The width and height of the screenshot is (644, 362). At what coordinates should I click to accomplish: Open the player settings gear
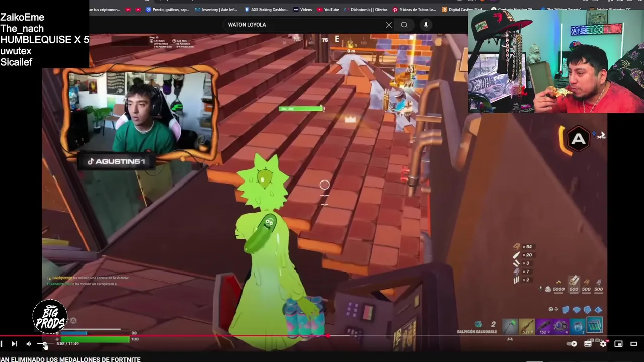(603, 344)
